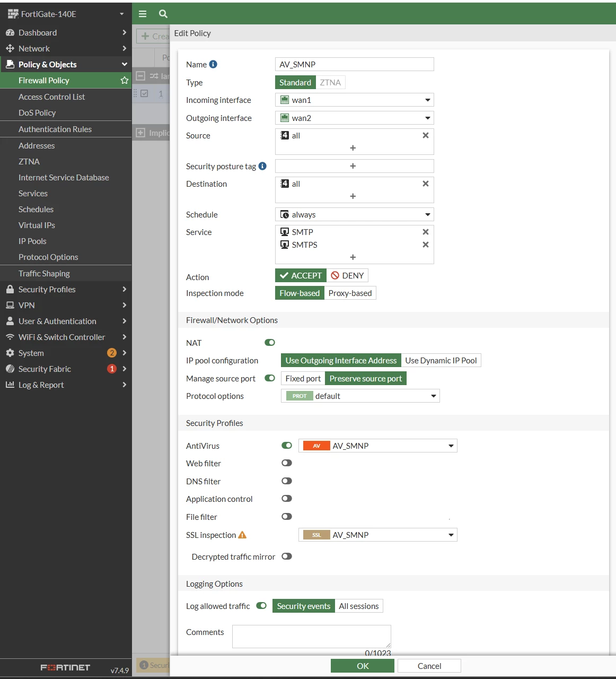
Task: Choose Use Dynamic IP Pool
Action: coord(441,360)
